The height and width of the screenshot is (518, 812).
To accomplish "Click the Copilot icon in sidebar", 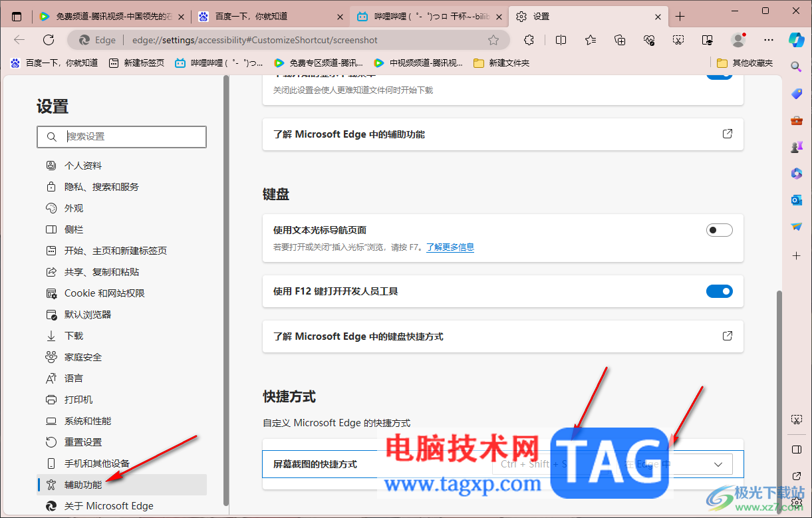I will coord(796,40).
